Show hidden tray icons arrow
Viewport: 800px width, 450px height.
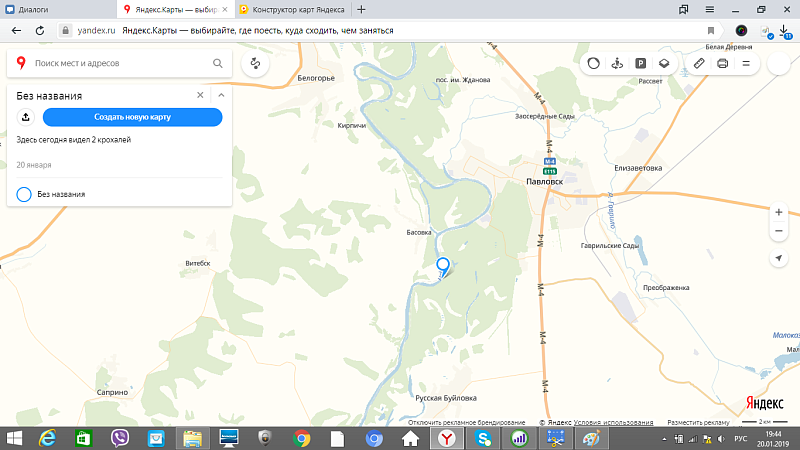[x=664, y=439]
